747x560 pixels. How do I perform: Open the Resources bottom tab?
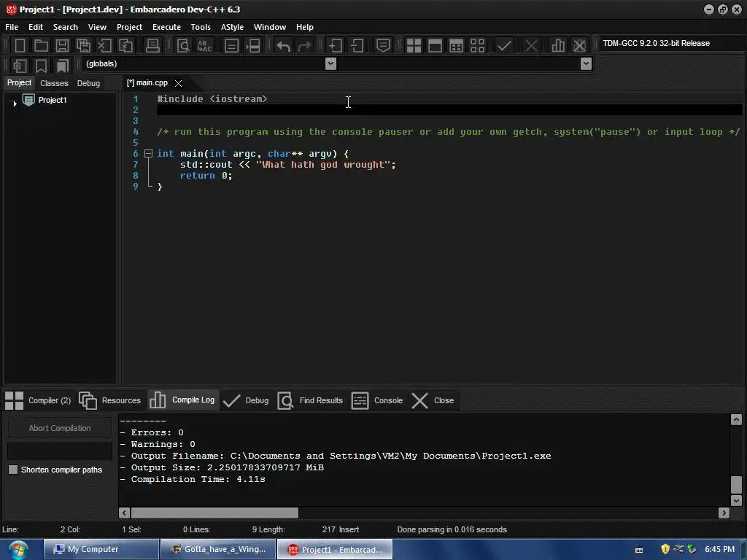tap(109, 400)
